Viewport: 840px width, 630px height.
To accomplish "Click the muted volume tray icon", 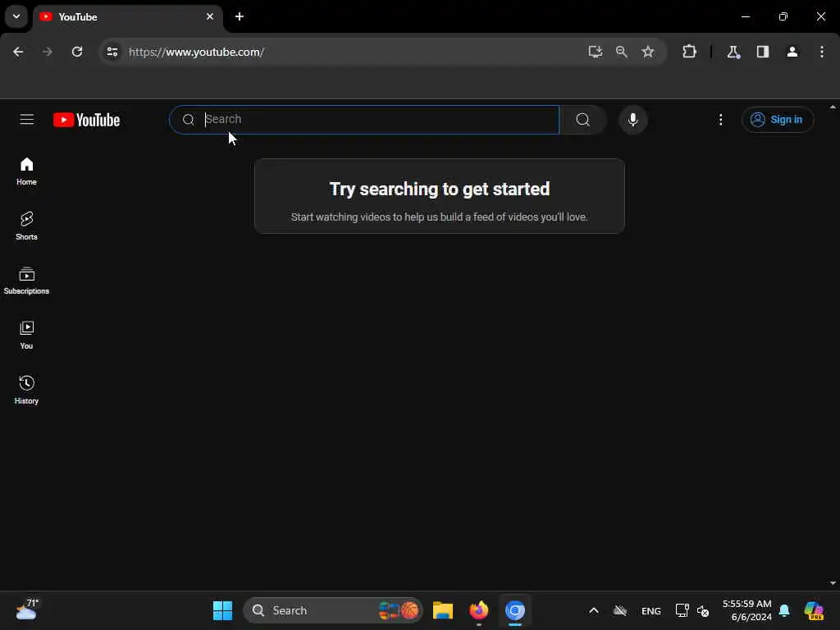I will pyautogui.click(x=703, y=610).
